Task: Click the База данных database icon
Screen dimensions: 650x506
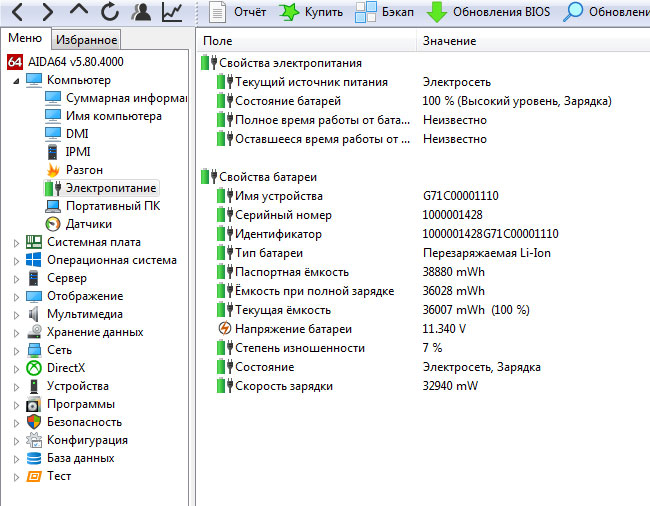Action: (x=34, y=458)
